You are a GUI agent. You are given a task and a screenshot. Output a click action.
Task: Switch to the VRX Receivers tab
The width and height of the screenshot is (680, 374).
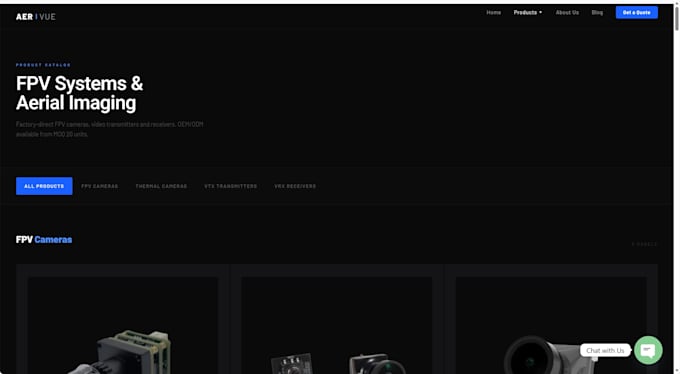(x=295, y=186)
